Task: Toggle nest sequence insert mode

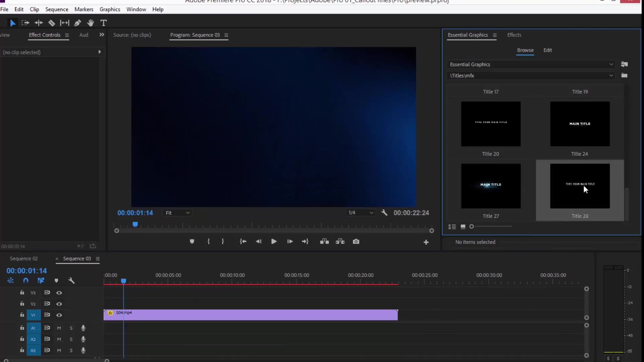Action: tap(10, 281)
